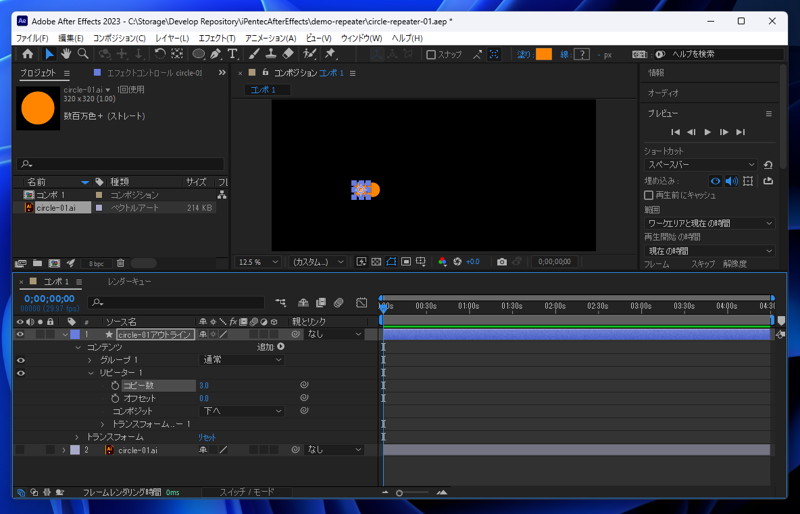Screen dimensions: 800x514
Task: Enable the スナップ checkbox
Action: (431, 55)
